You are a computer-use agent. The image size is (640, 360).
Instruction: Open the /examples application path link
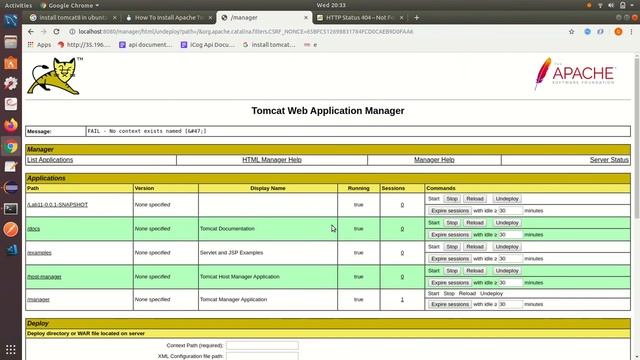[39, 253]
